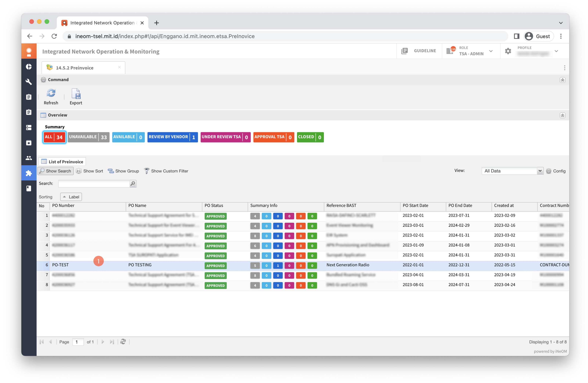Open a new browser tab
The image size is (588, 383).
(156, 23)
